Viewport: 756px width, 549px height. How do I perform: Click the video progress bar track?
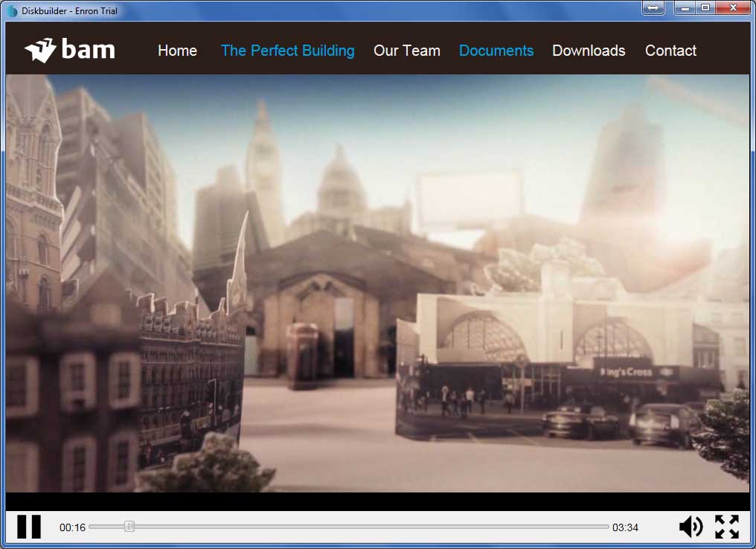pyautogui.click(x=349, y=527)
